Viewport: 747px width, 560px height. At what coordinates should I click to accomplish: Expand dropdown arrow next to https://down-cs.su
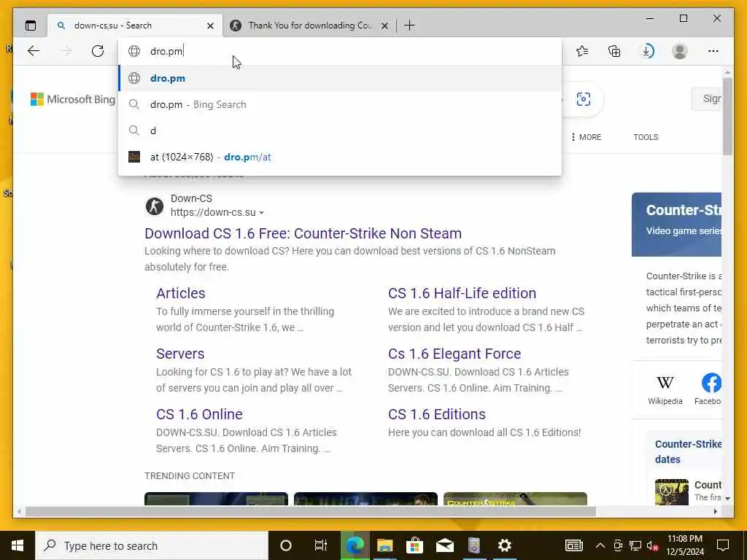coord(261,213)
